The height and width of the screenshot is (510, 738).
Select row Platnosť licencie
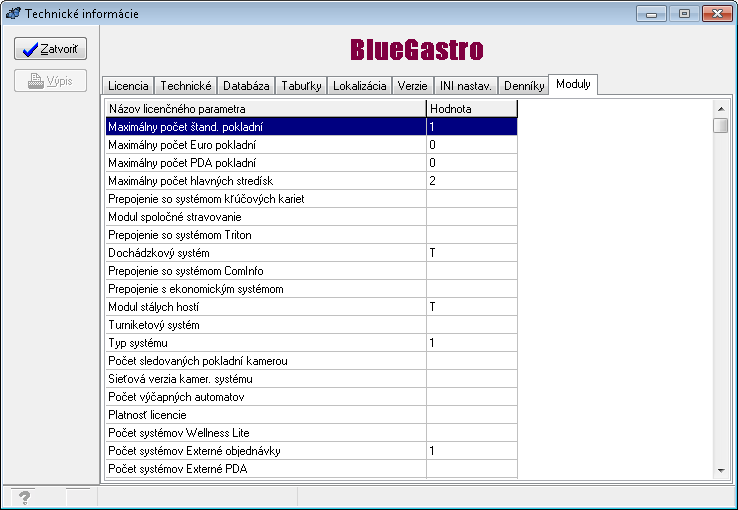(x=312, y=415)
